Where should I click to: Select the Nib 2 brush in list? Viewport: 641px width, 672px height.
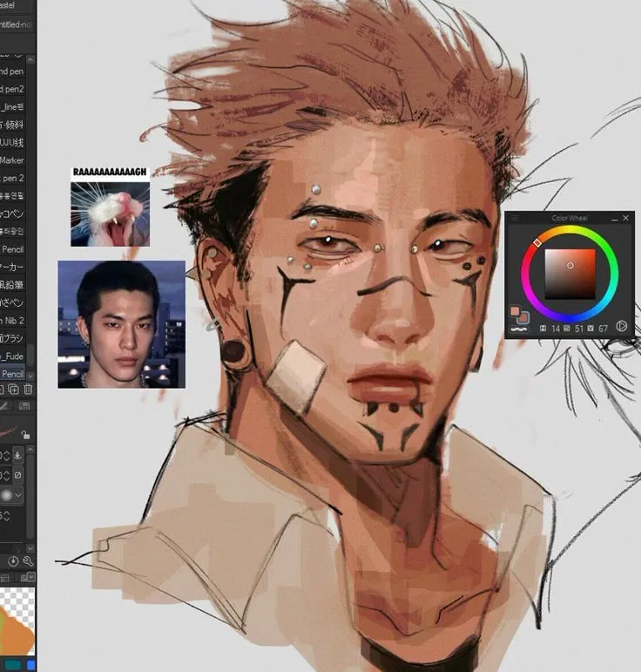pos(13,321)
